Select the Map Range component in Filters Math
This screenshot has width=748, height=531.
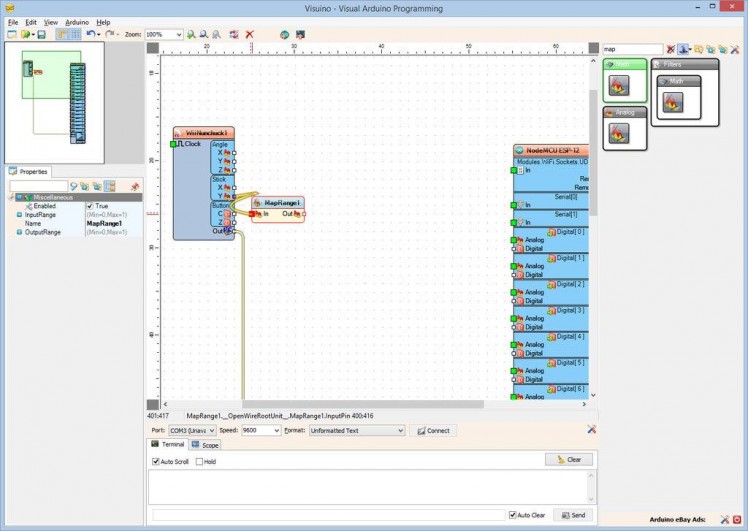[x=672, y=101]
